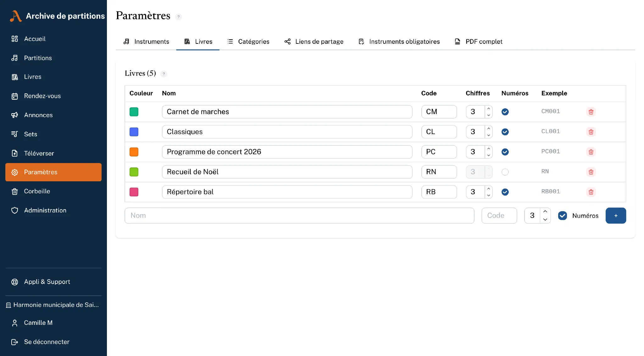
Task: Increase Chiffres for Carnet de marches
Action: [489, 109]
